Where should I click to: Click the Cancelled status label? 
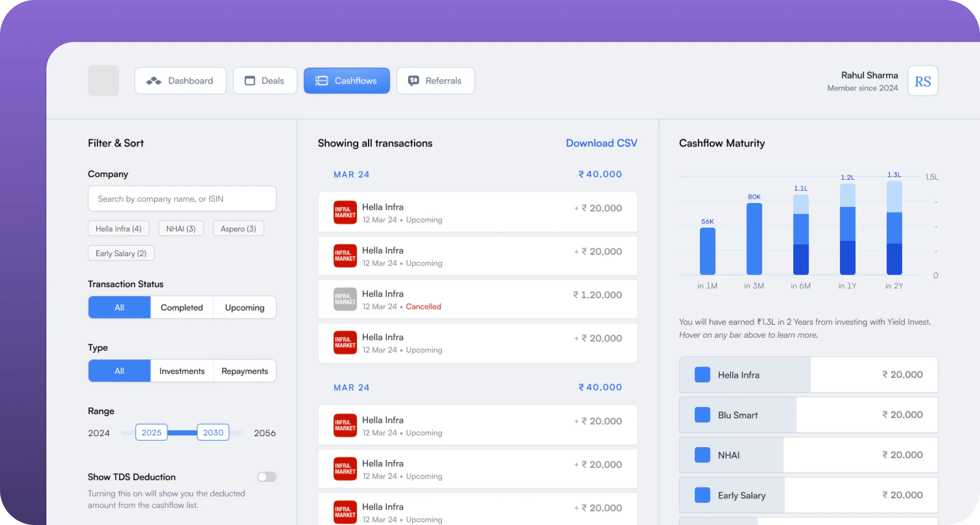(423, 307)
